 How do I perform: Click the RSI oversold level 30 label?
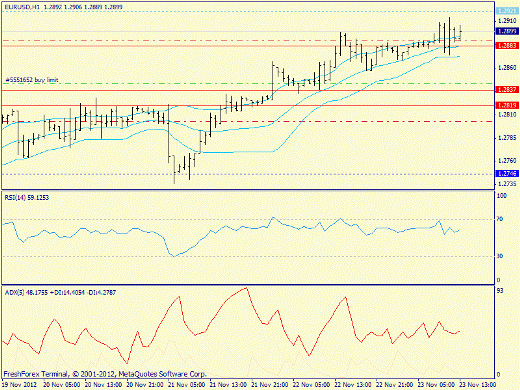[500, 256]
